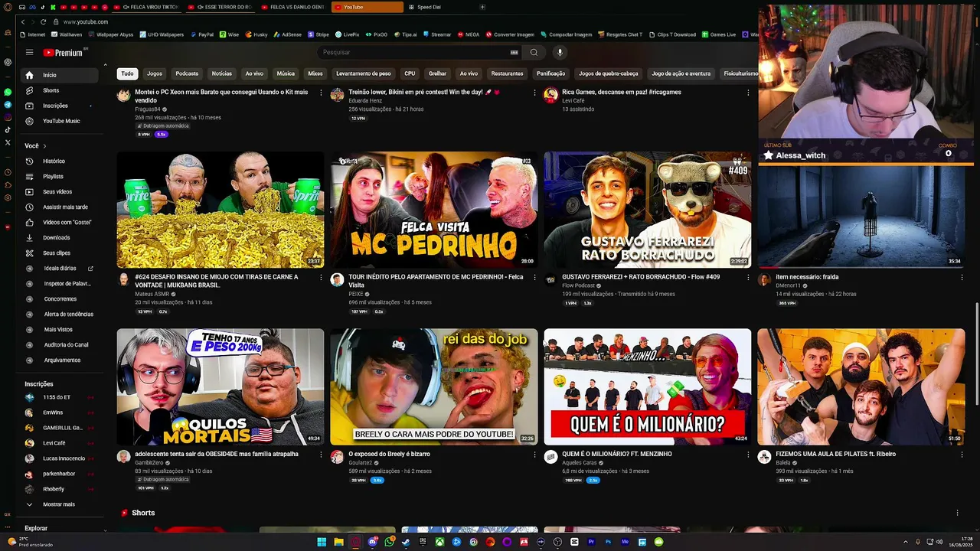Click the YouTube Premium logo
The image size is (980, 551).
tap(64, 52)
